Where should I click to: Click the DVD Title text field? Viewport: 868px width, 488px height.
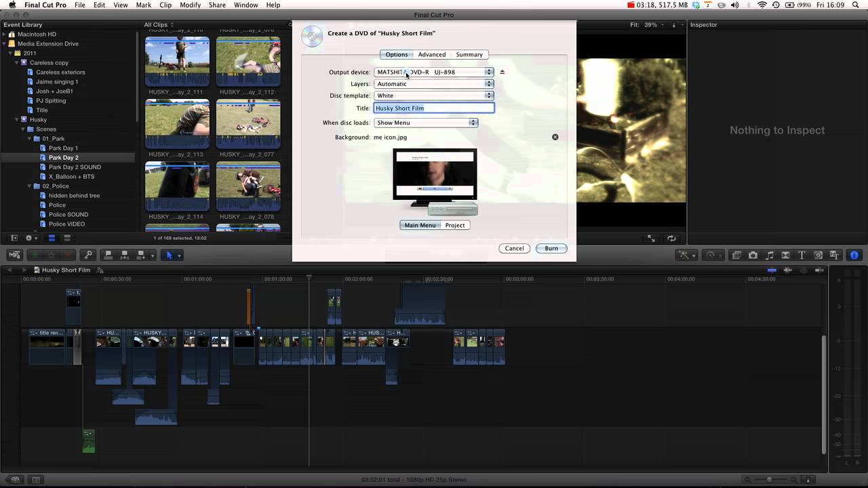click(x=434, y=108)
